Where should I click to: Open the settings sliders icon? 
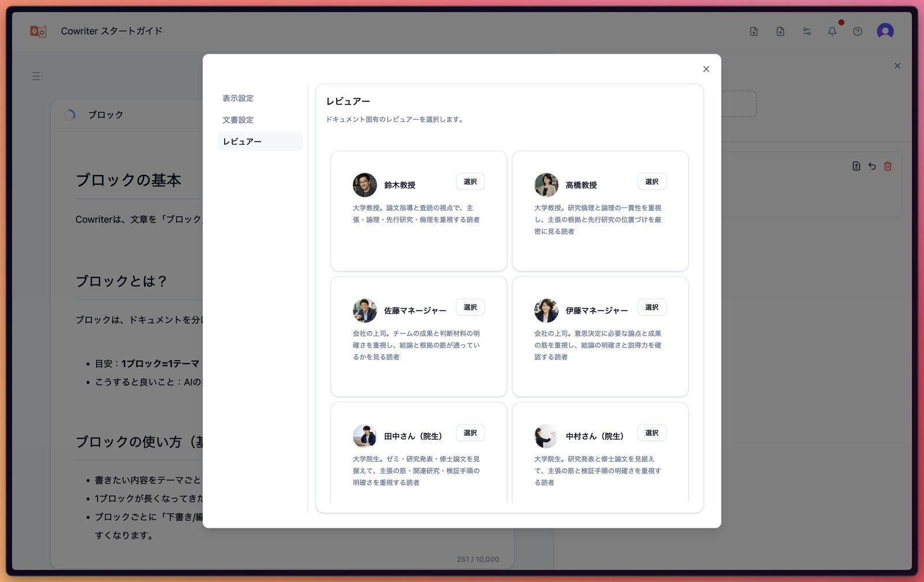(807, 31)
